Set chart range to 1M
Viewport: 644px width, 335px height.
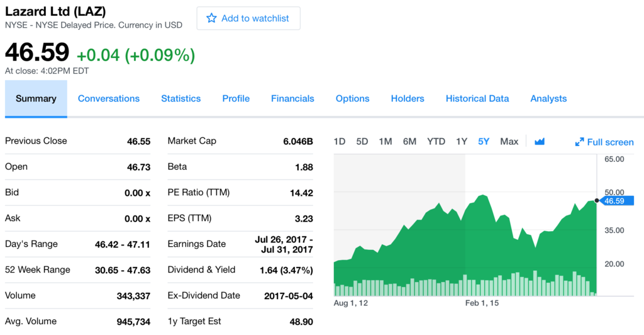pyautogui.click(x=386, y=142)
